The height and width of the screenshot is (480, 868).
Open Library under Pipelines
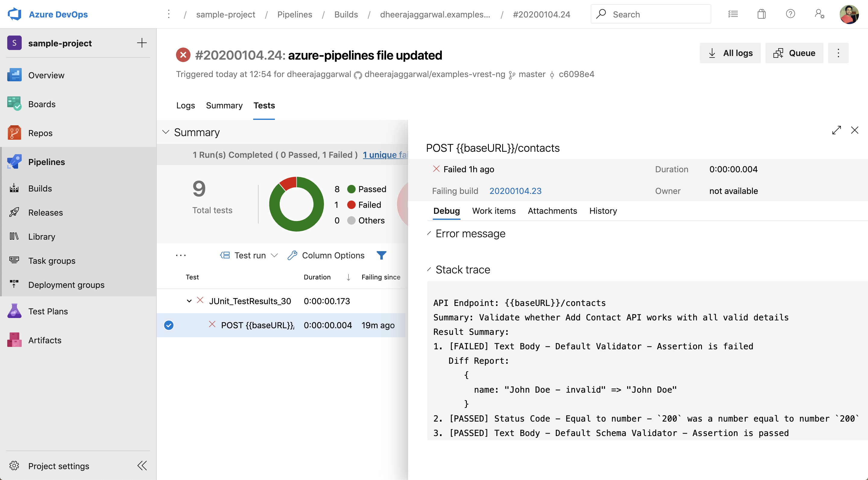(x=78, y=237)
